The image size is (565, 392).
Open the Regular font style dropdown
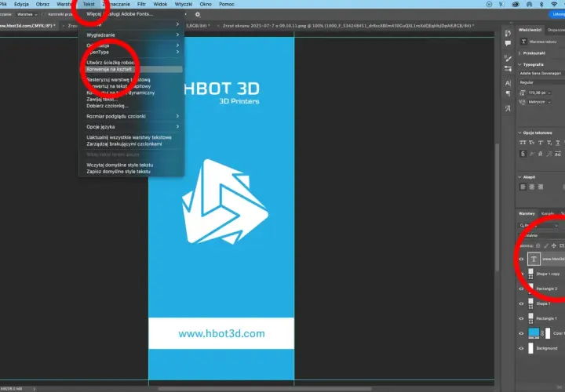(x=541, y=82)
